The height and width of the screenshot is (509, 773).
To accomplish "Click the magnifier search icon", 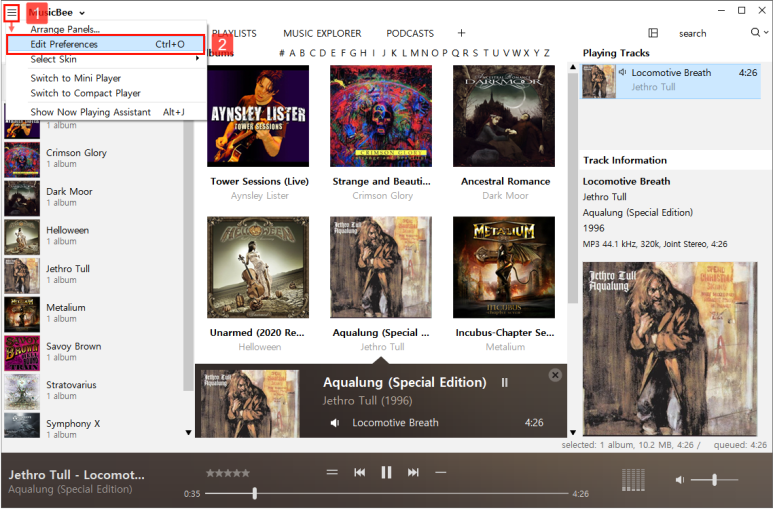I will click(755, 33).
